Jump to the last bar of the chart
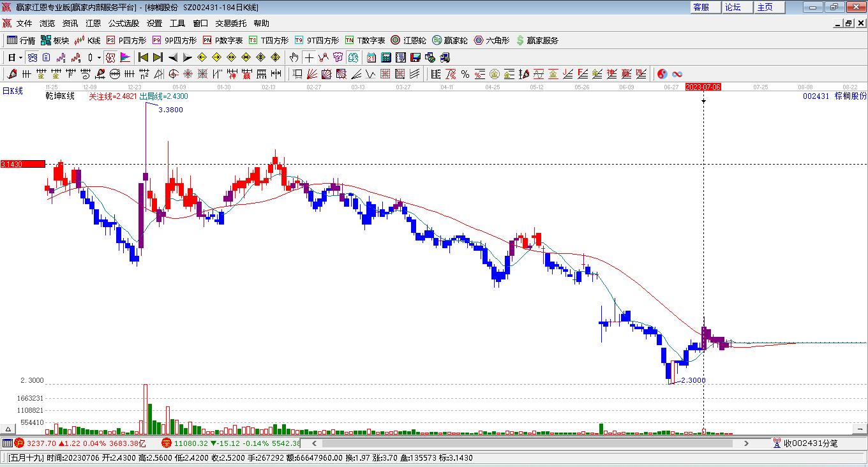Screen dimensions: 868x467 158,57
